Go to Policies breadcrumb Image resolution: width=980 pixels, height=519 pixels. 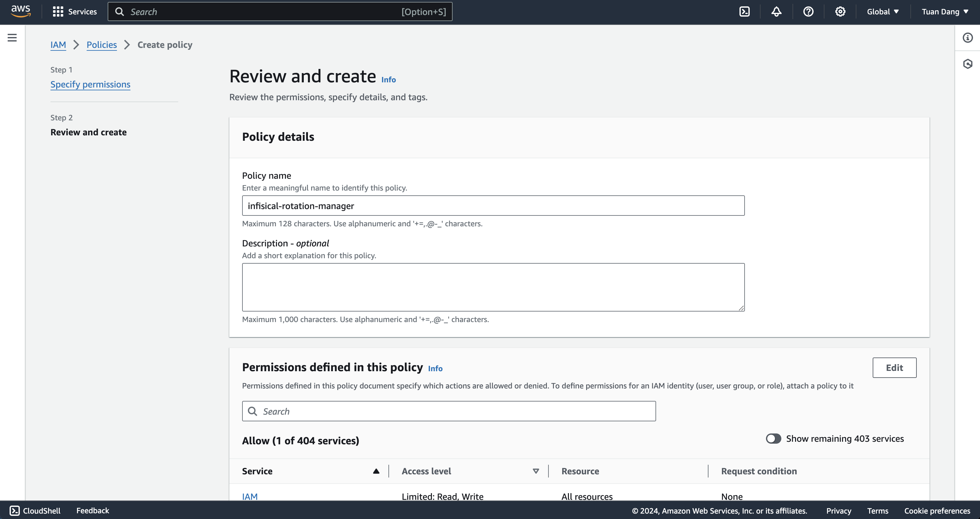point(102,45)
